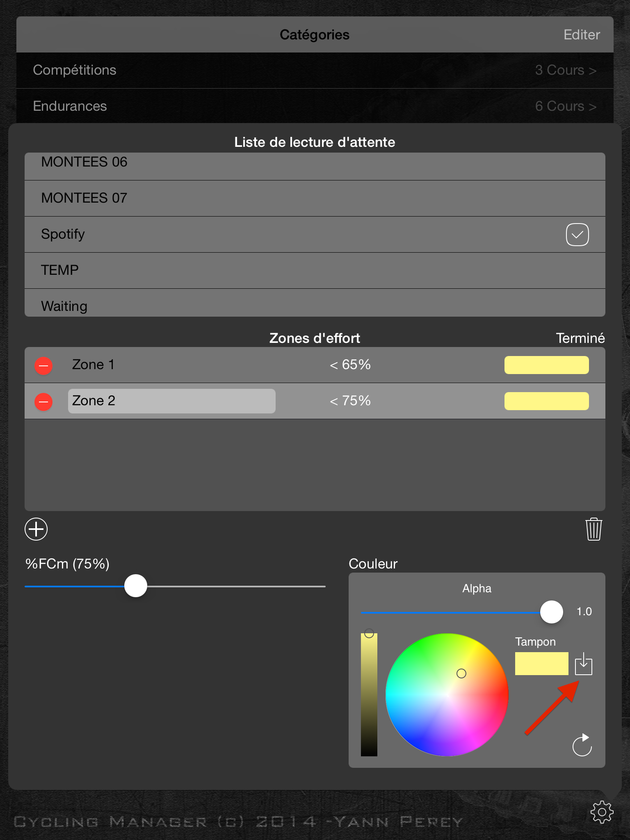Tap the red delete icon for Zone 2
The height and width of the screenshot is (840, 630).
43,402
